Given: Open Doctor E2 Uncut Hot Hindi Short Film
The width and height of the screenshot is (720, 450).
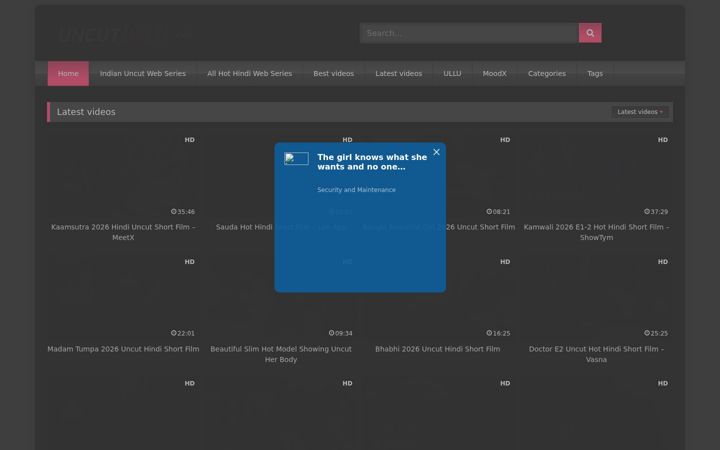Looking at the screenshot, I should (x=596, y=354).
